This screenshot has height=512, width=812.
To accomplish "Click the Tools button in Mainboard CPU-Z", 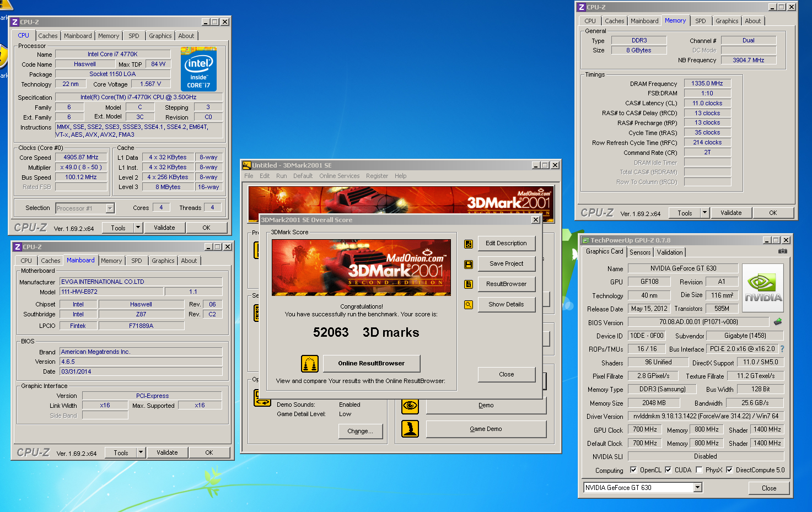I will coord(121,452).
